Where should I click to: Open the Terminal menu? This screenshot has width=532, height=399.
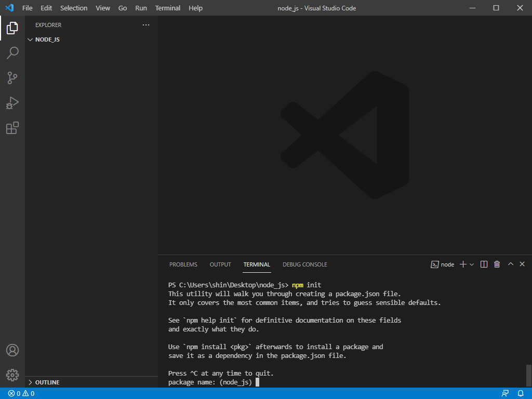[168, 8]
